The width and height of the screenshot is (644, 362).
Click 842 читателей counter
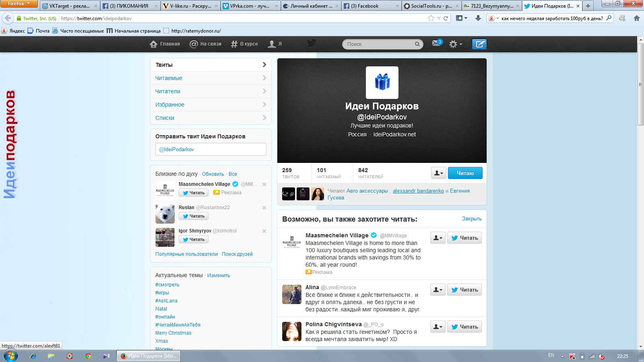point(371,173)
